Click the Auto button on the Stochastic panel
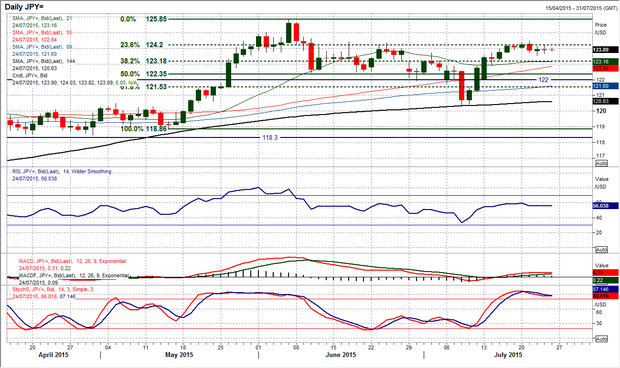Screen dimensions: 620x368 coord(601,339)
